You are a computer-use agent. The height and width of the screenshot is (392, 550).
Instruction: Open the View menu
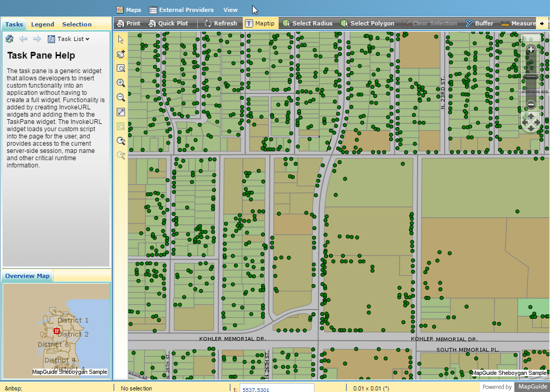[230, 10]
